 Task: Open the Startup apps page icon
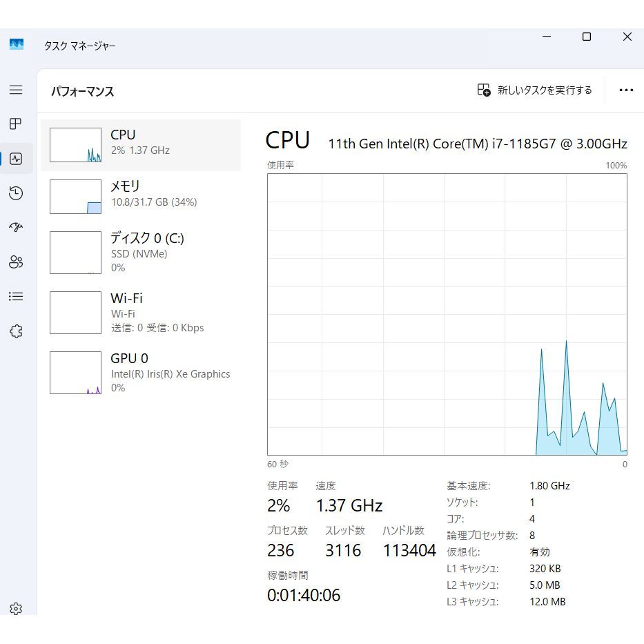[x=16, y=228]
